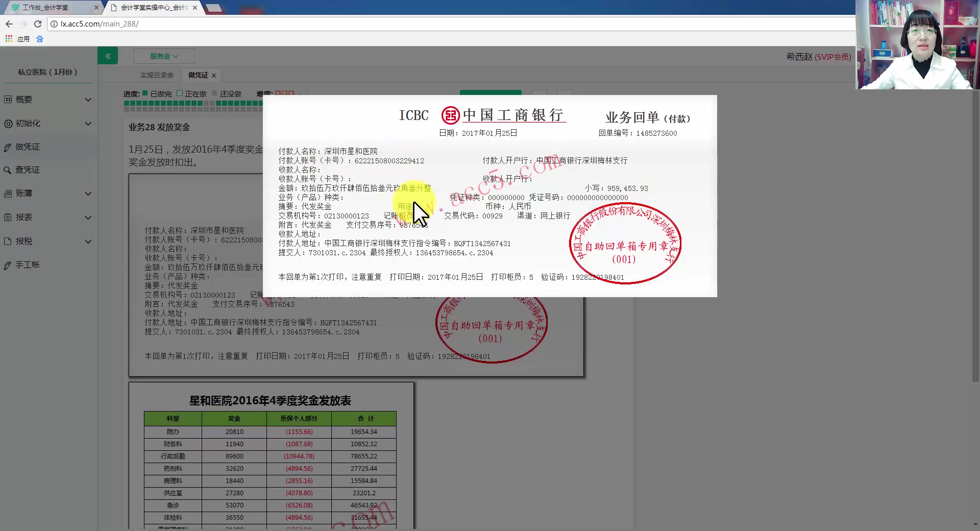980x531 pixels.
Task: Close the 工作台_会计学堂 browser tab
Action: pos(96,8)
